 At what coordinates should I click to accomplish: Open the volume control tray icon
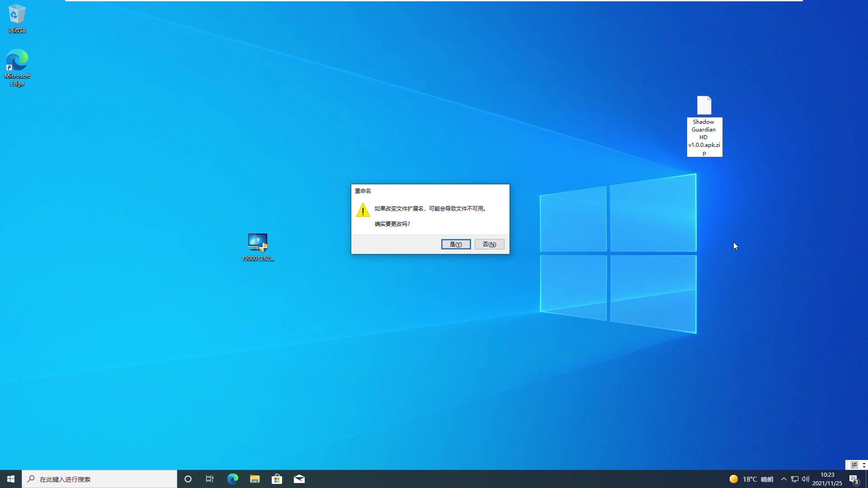point(806,479)
